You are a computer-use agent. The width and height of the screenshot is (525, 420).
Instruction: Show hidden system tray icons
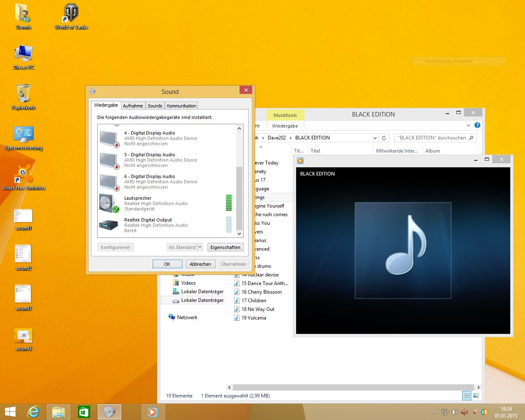tap(435, 412)
